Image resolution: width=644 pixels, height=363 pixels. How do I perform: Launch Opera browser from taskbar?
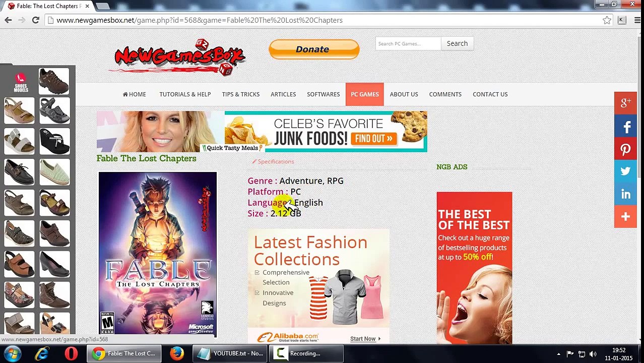pyautogui.click(x=71, y=353)
